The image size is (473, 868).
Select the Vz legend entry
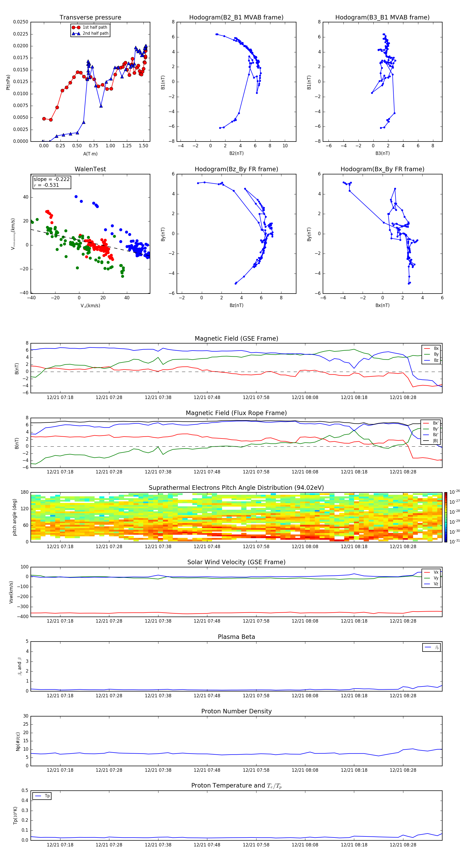coord(431,584)
